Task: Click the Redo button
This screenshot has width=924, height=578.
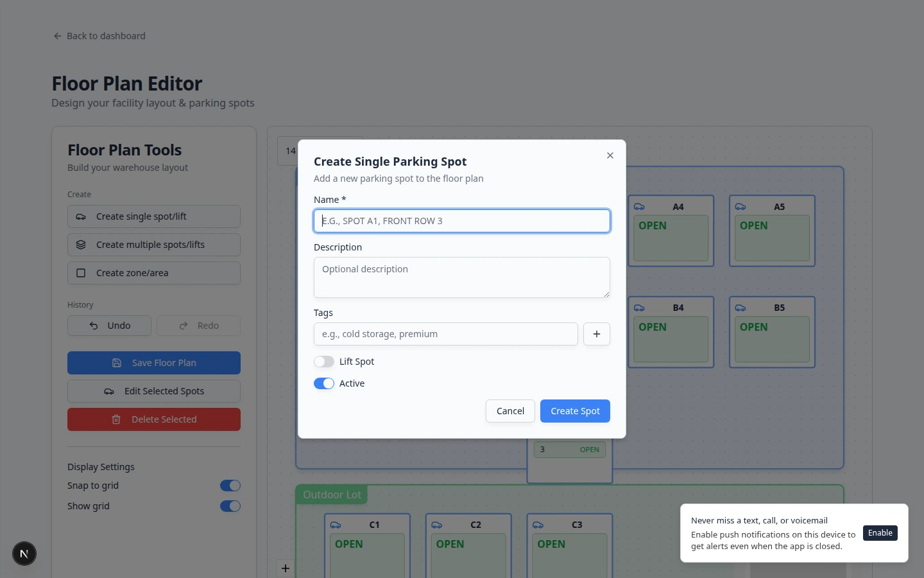Action: pos(199,326)
